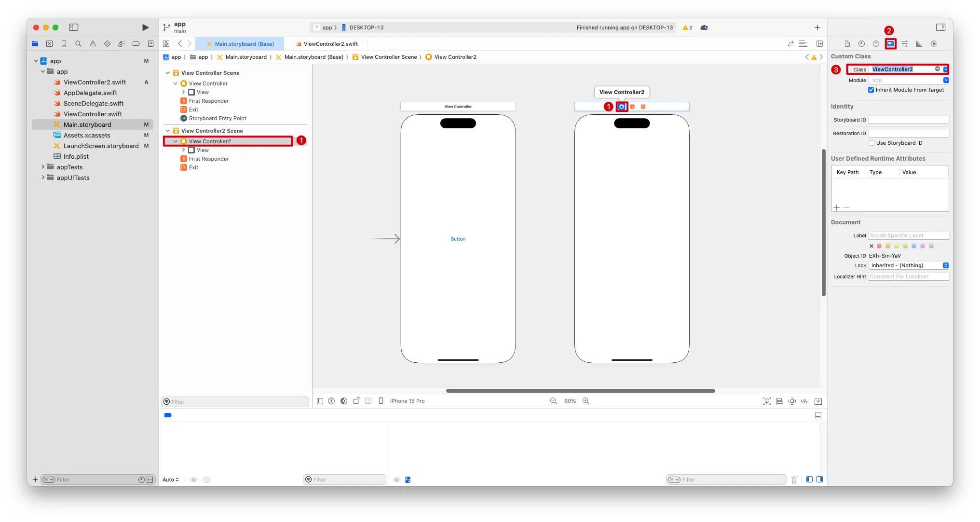Click the Storyboard ID input field
Image resolution: width=980 pixels, height=522 pixels.
908,120
